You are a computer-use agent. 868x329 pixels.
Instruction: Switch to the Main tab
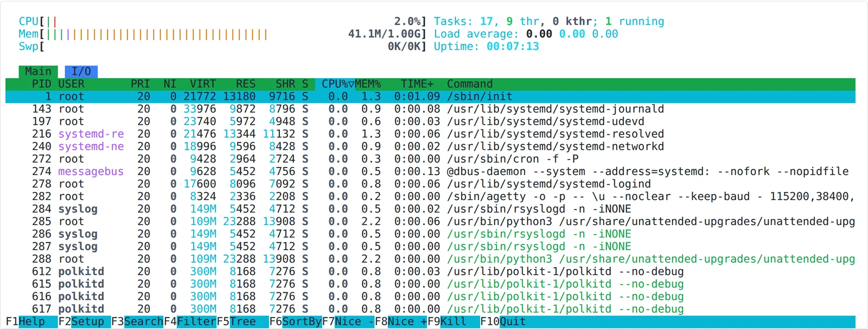pos(38,72)
